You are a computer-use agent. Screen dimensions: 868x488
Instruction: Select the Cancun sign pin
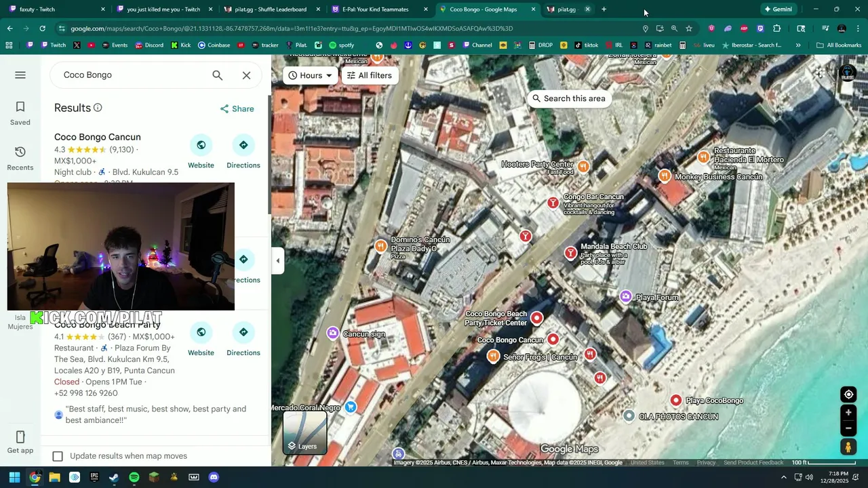332,333
